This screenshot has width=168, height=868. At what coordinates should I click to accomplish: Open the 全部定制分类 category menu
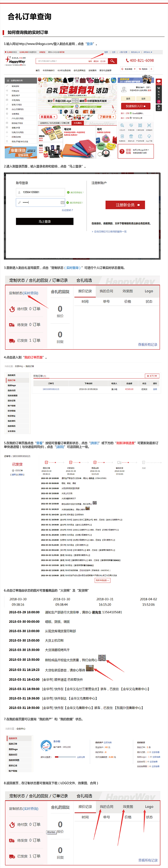(20, 81)
